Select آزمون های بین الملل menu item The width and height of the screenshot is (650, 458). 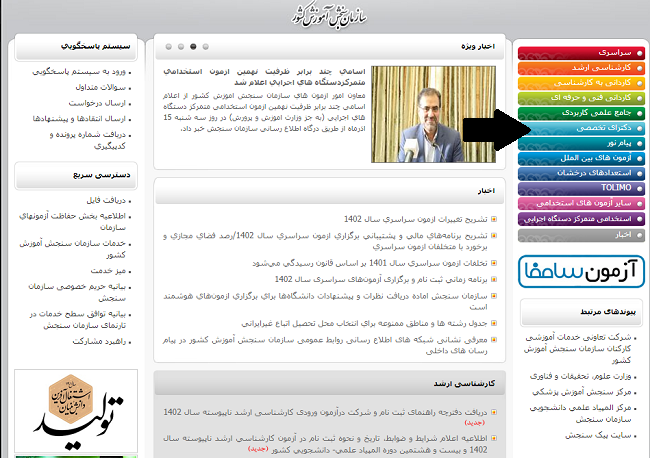tap(581, 158)
